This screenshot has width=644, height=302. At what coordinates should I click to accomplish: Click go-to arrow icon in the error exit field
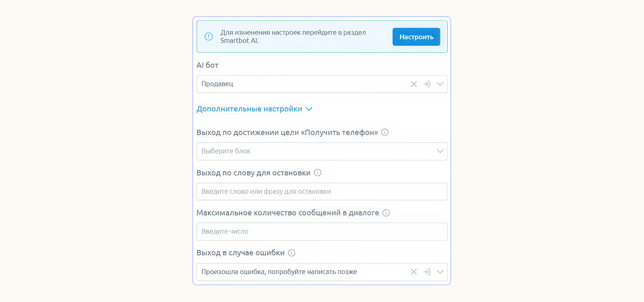(x=427, y=272)
